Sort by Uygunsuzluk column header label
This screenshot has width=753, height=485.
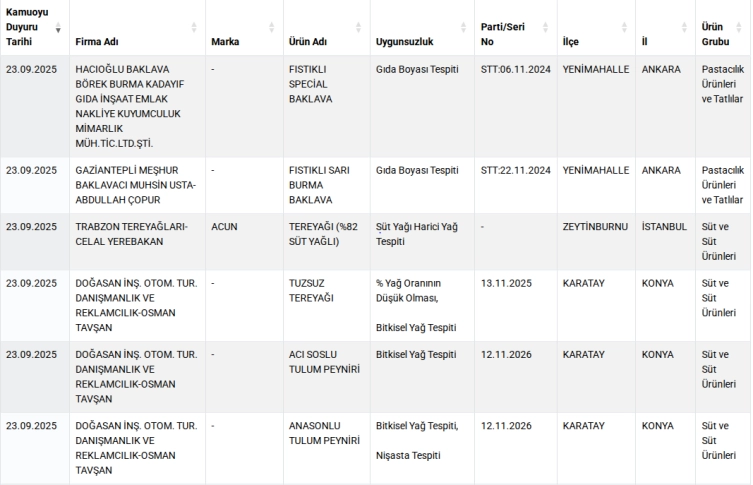point(405,42)
